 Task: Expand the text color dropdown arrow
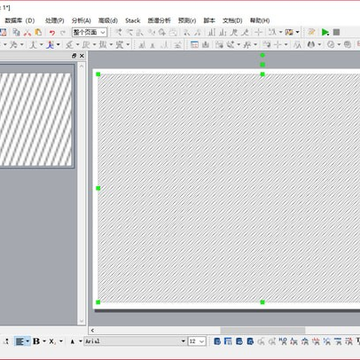(x=80, y=341)
